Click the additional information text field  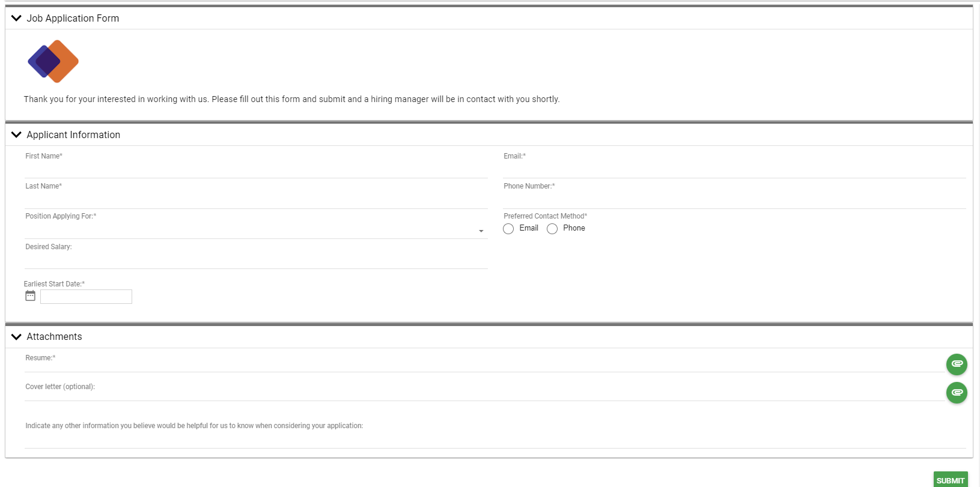495,440
